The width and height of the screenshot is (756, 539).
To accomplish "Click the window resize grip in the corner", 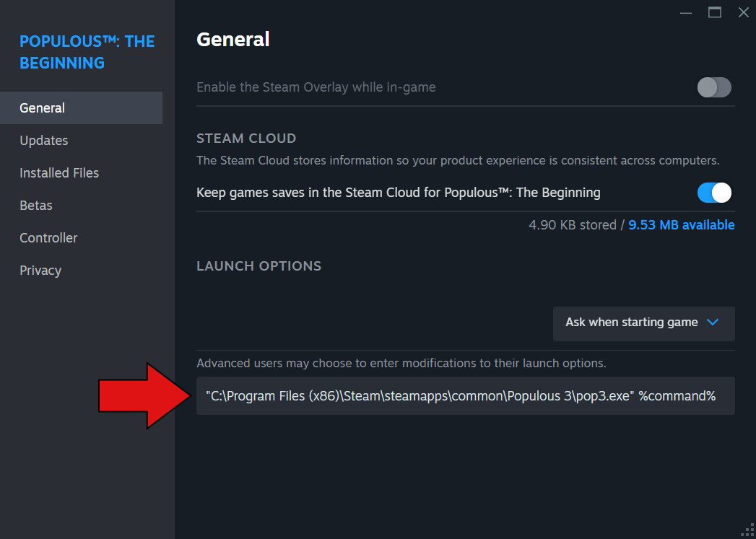I will point(748,531).
